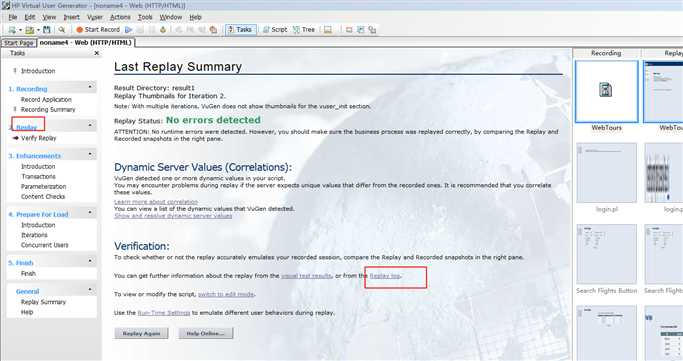683x361 pixels.
Task: Open the Edit menu
Action: pos(30,17)
